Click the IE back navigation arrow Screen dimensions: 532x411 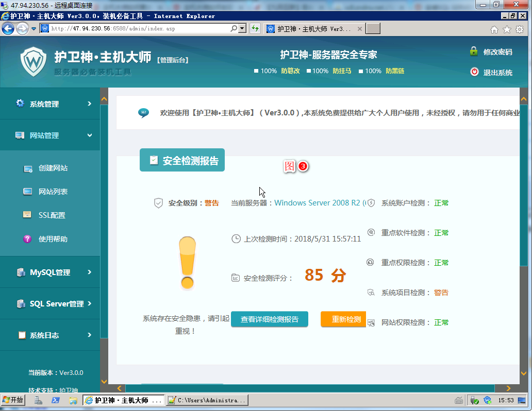point(8,28)
